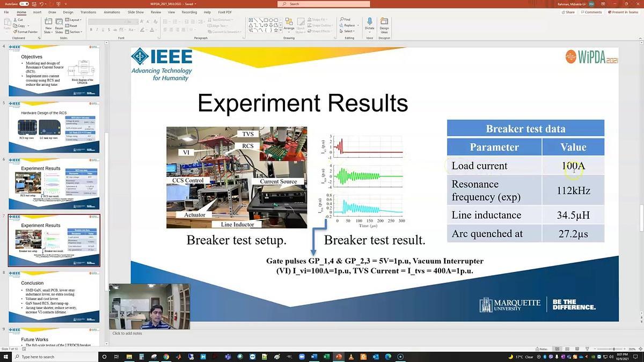Select the Objectives slide 4 thumbnail
This screenshot has width=644, height=362.
54,71
